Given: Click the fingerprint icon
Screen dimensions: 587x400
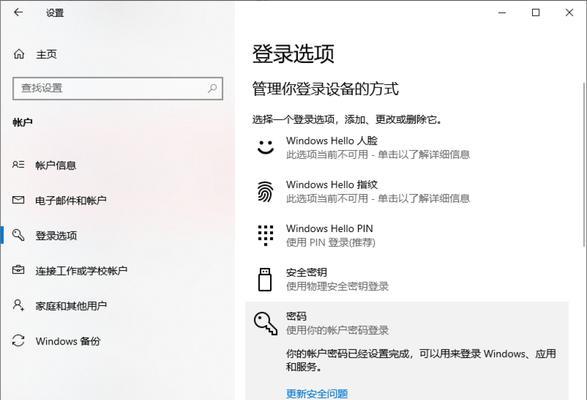Looking at the screenshot, I should coord(265,191).
